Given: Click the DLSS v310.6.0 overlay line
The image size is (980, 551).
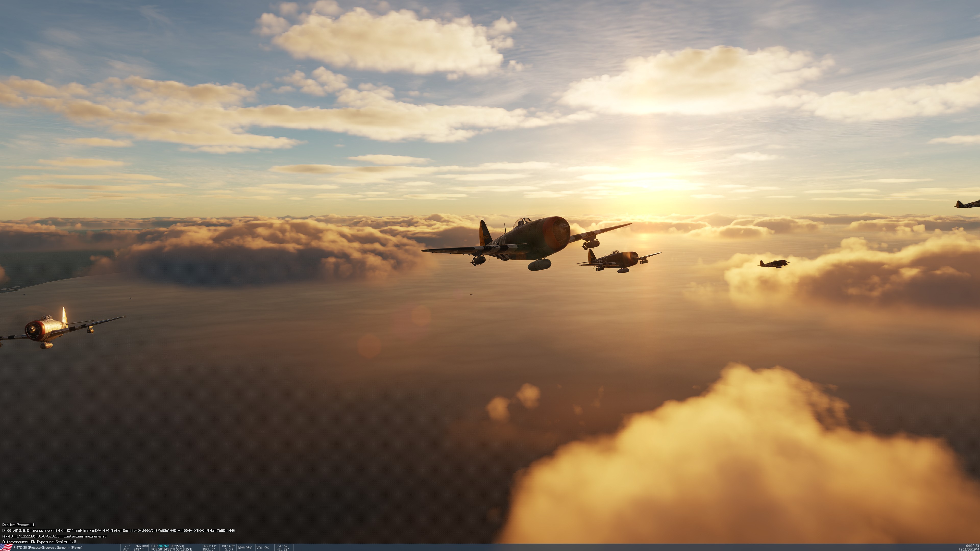Looking at the screenshot, I should point(119,531).
